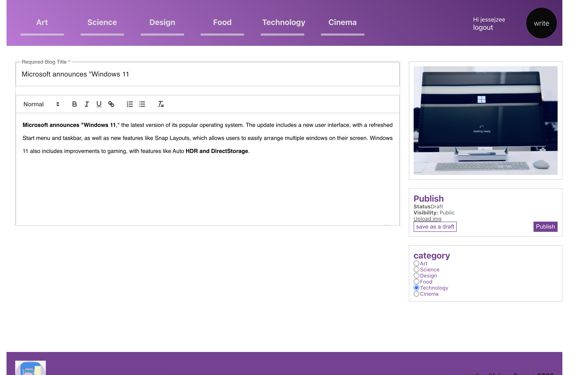Select the Art category radio button
The height and width of the screenshot is (375, 588).
pyautogui.click(x=416, y=263)
